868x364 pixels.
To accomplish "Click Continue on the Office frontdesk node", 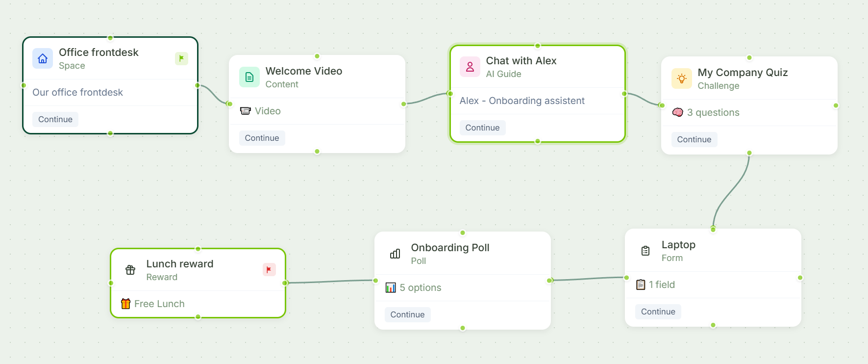I will pos(55,119).
